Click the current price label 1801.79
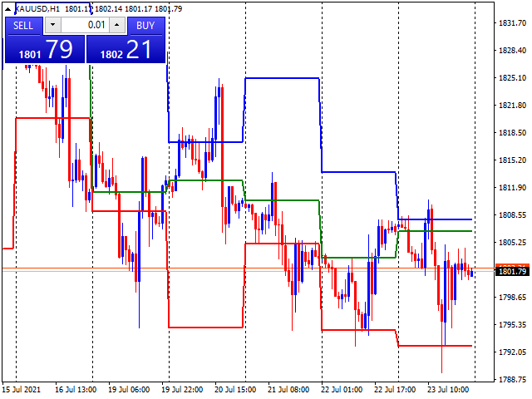 tap(512, 272)
